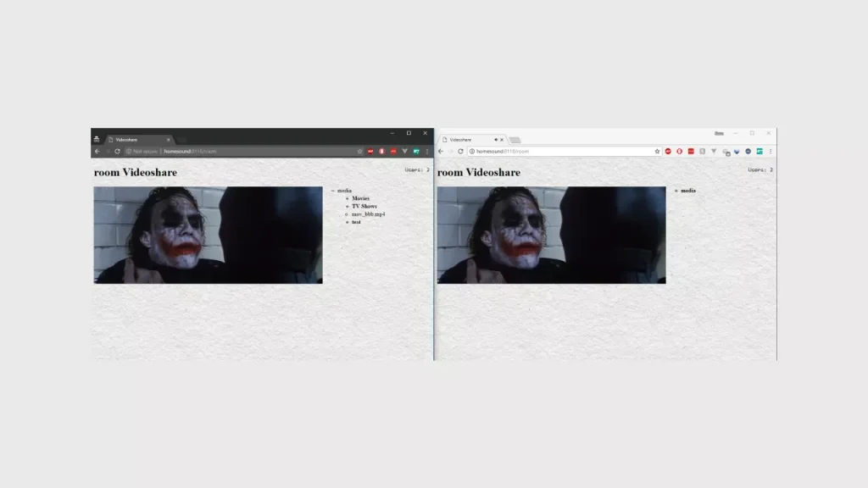Bookmark star in dark incognito window
The height and width of the screenshot is (488, 868).
click(x=359, y=151)
